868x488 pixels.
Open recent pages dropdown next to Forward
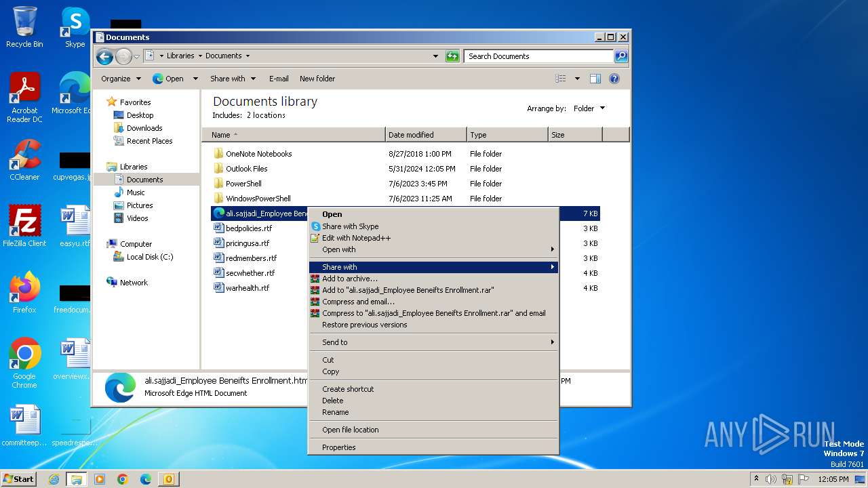[x=136, y=56]
